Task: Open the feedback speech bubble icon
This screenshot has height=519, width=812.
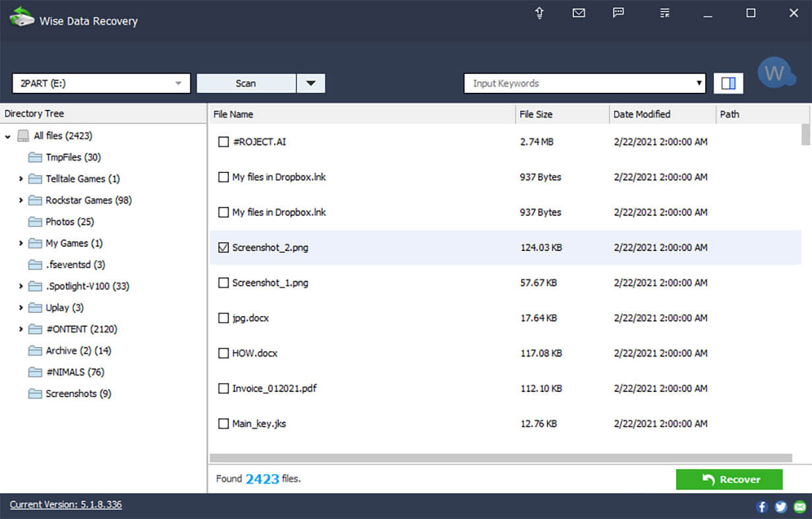Action: 618,13
